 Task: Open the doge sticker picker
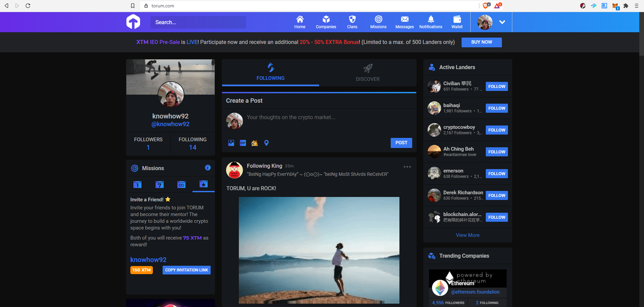(x=255, y=143)
